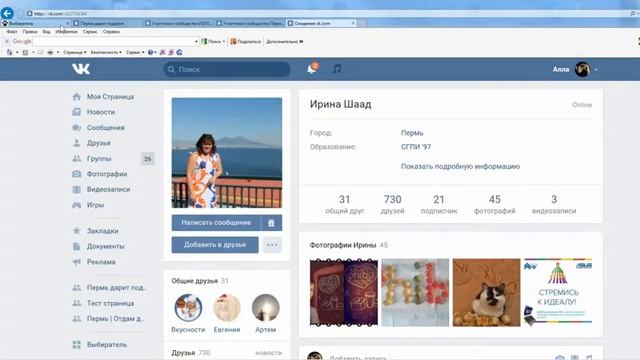Click the VK logo in header
Image resolution: width=640 pixels, height=360 pixels.
point(81,69)
